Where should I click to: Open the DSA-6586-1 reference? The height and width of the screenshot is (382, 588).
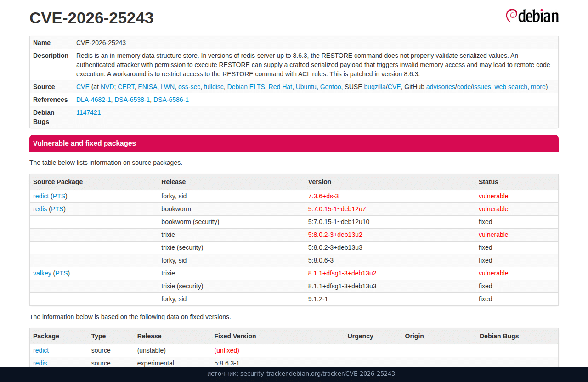pos(171,100)
